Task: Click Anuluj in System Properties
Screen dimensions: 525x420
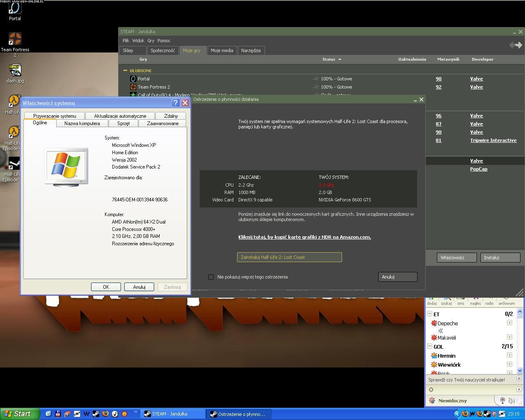Action: click(x=139, y=287)
